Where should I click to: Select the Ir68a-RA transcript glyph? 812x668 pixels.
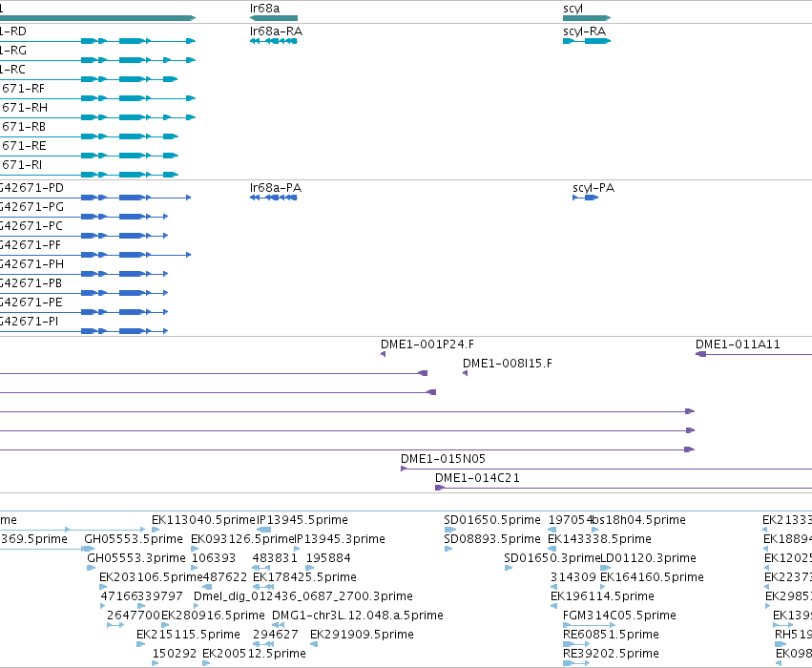tap(274, 41)
